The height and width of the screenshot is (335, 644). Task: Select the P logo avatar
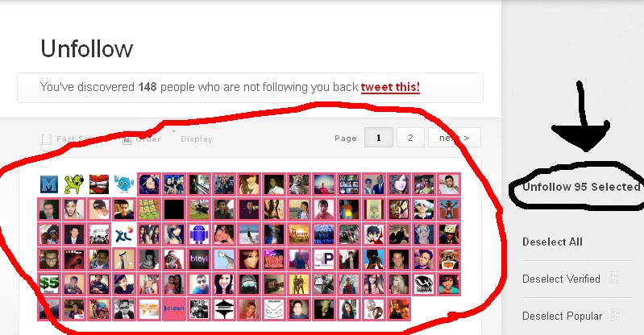click(x=324, y=259)
